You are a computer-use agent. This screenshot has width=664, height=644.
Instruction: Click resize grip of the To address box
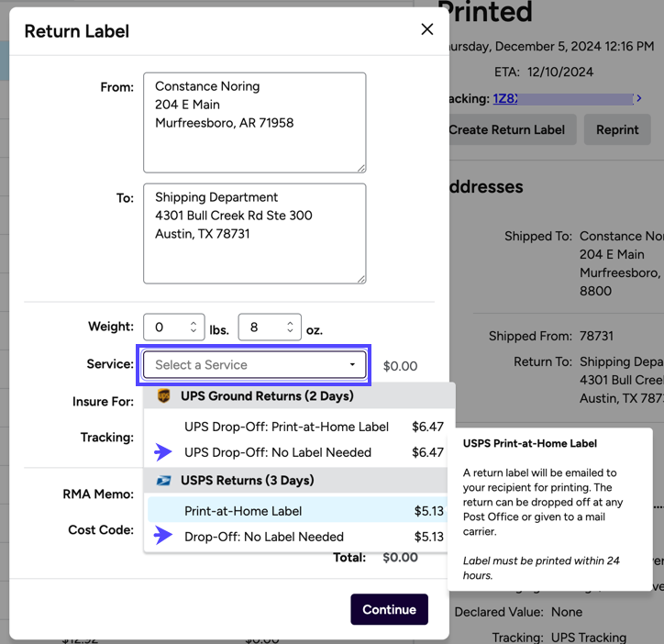click(360, 278)
